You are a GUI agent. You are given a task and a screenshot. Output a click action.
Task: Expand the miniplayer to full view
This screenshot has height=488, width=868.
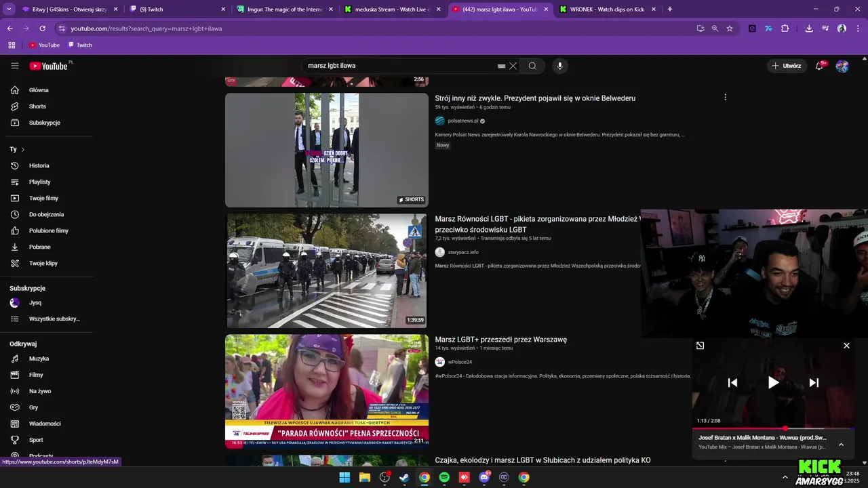coord(700,346)
